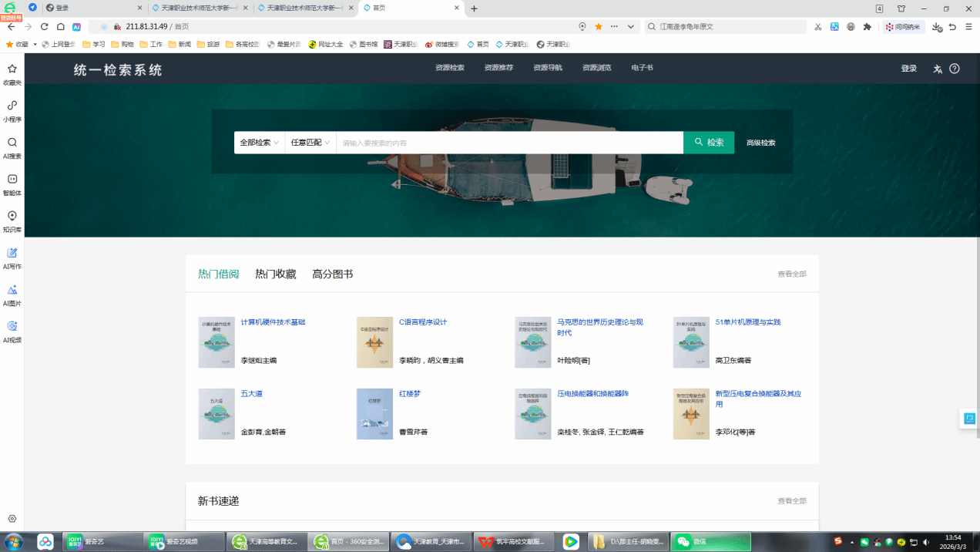Image resolution: width=980 pixels, height=552 pixels.
Task: Open AI写作 tool in the sidebar
Action: point(12,258)
